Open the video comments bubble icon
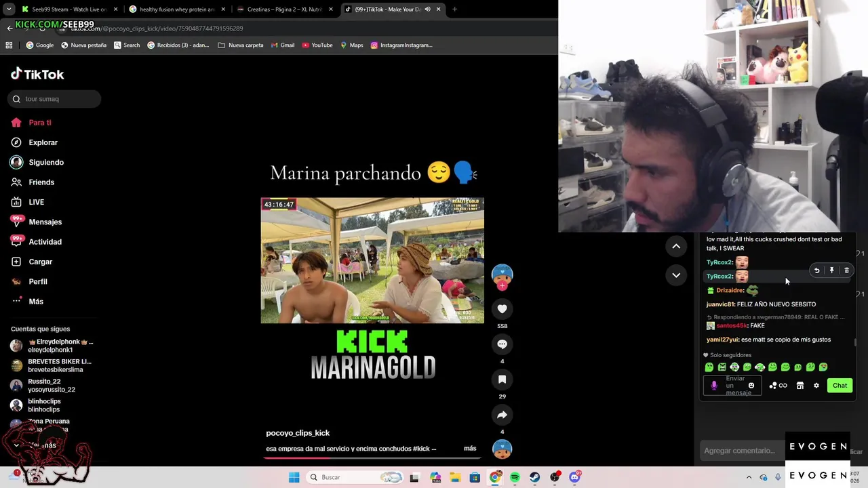Screen dimensions: 868x488 tap(502, 344)
